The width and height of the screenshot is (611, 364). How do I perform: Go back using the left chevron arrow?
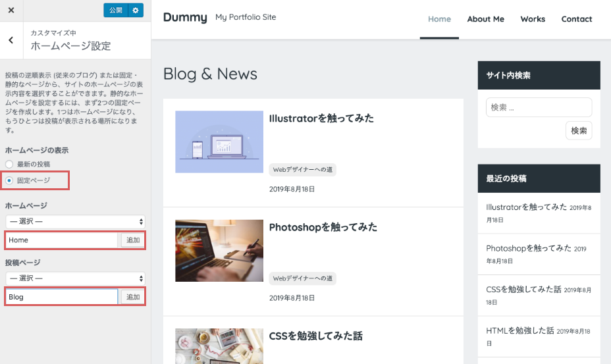tap(11, 40)
